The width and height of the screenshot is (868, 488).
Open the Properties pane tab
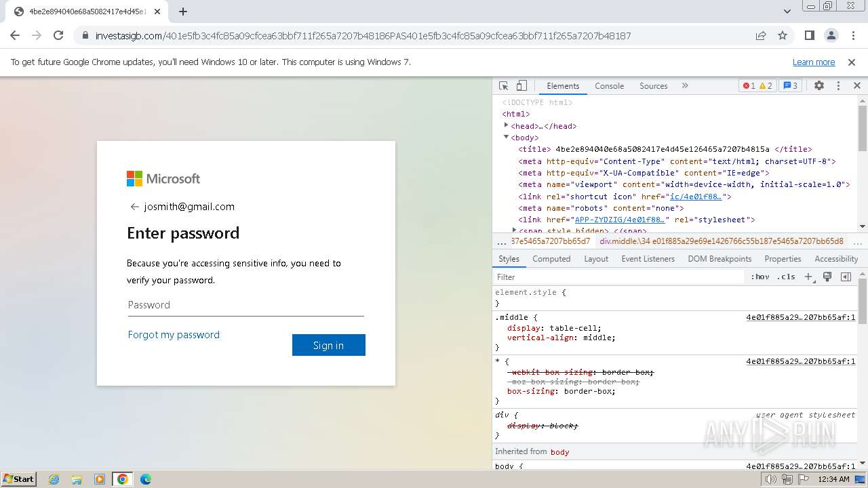[783, 259]
